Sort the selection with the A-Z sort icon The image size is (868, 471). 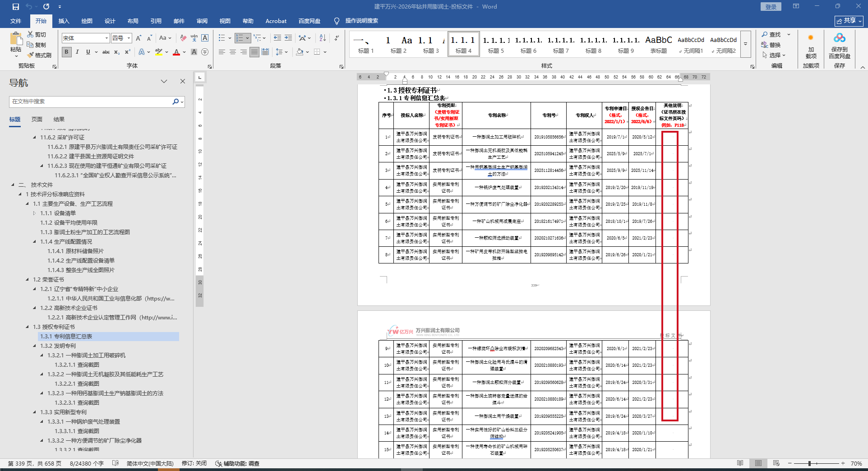click(x=323, y=38)
